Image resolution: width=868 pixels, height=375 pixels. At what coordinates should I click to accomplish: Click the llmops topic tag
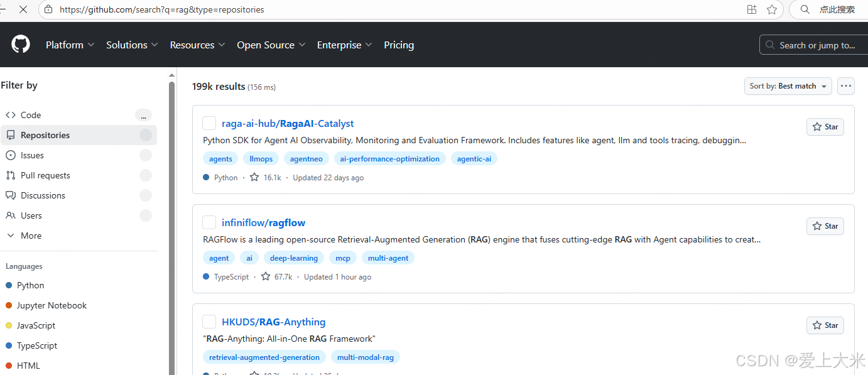(x=261, y=159)
